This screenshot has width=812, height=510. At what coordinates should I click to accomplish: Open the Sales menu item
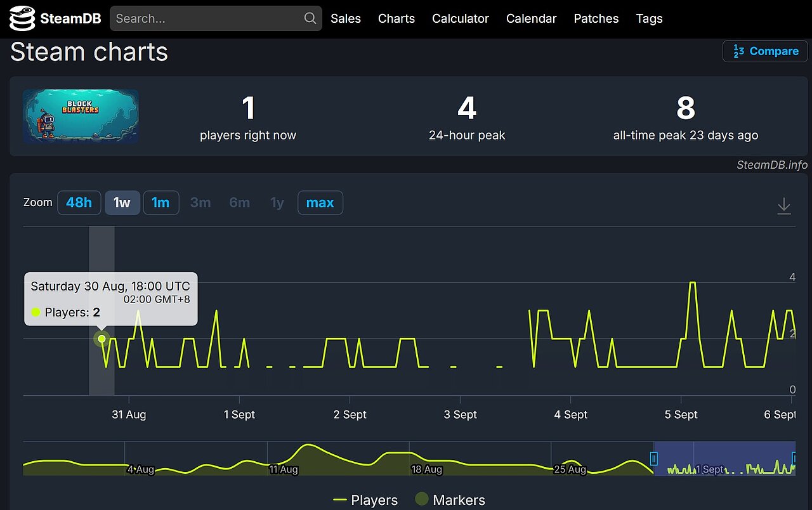click(x=346, y=18)
